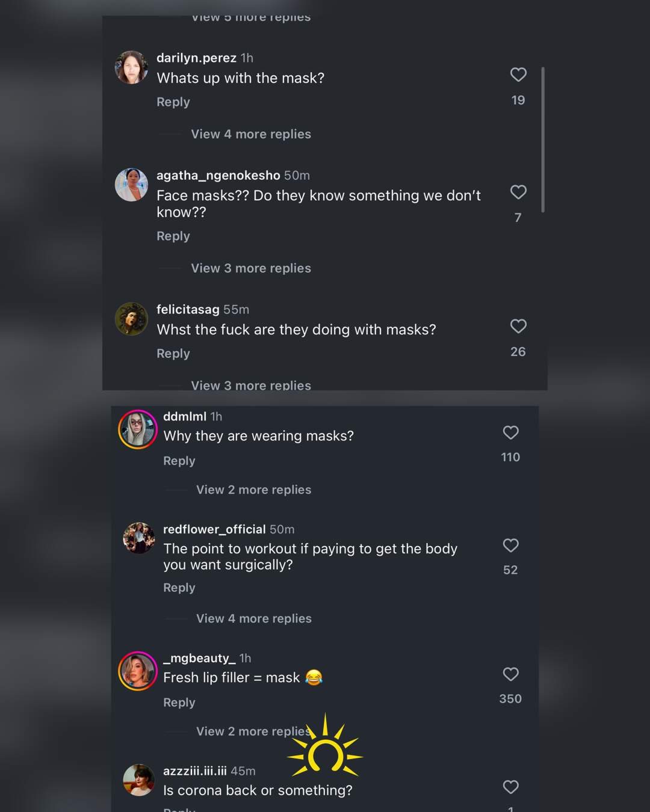Like felicitasag's comment with the heart
Screen dimensions: 650x812
click(x=518, y=326)
